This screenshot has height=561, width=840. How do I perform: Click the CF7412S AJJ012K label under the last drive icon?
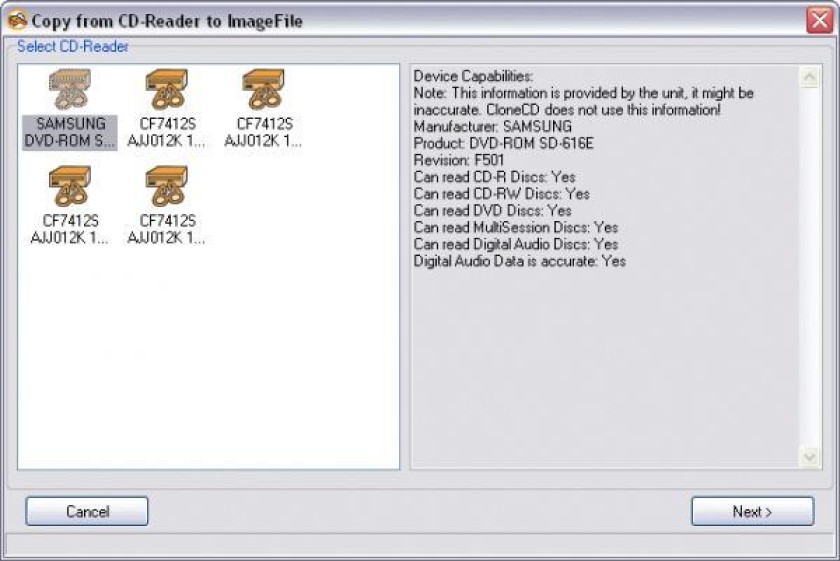point(167,229)
